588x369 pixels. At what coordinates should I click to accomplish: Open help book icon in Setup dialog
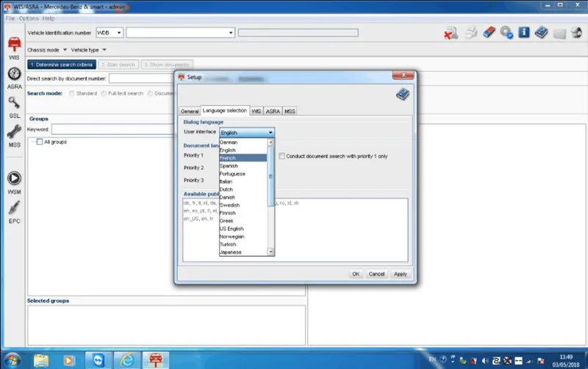pyautogui.click(x=402, y=94)
